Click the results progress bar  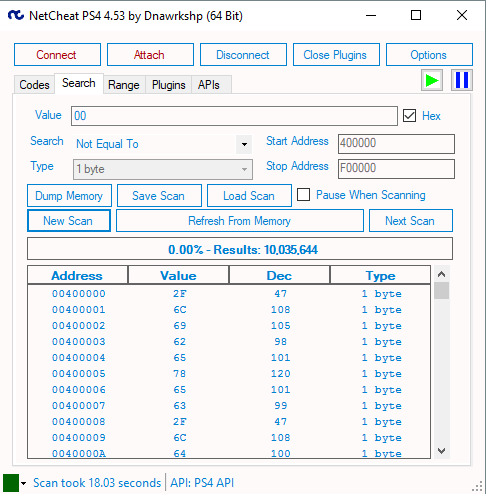point(240,249)
